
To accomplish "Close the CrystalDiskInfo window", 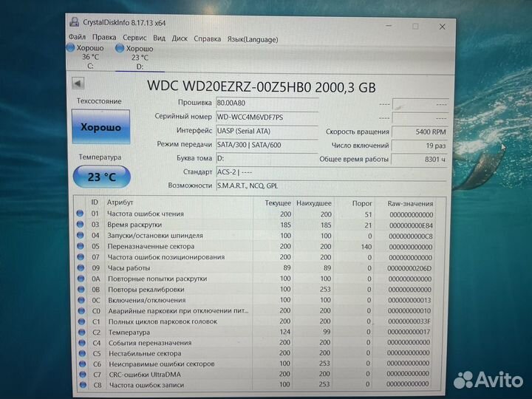I will click(442, 27).
